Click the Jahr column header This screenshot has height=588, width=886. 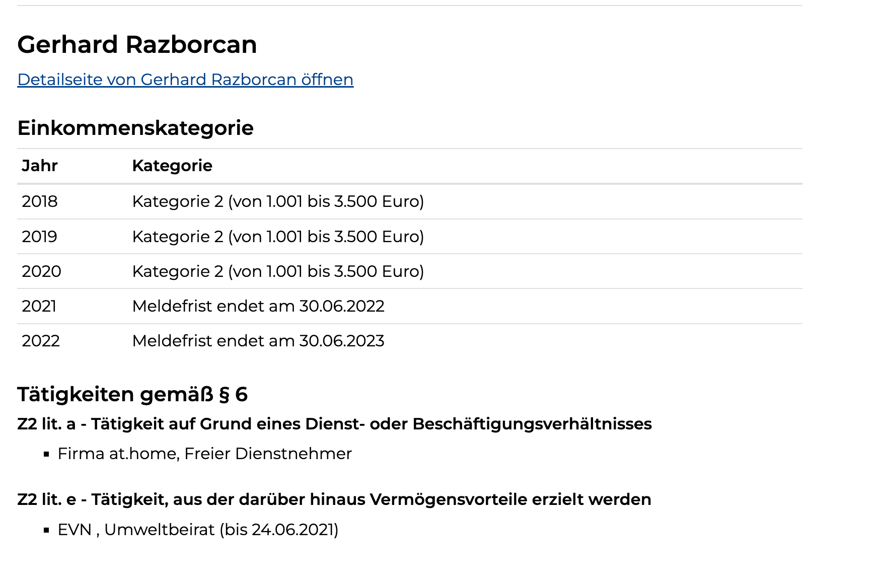[x=40, y=166]
